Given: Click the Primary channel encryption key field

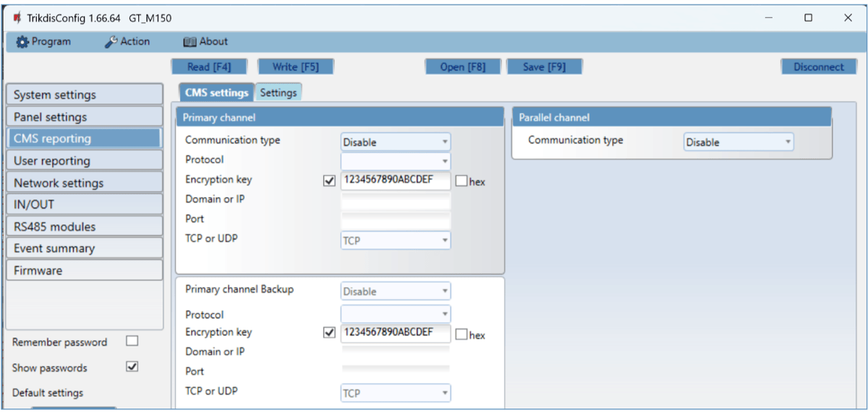Looking at the screenshot, I should point(395,180).
